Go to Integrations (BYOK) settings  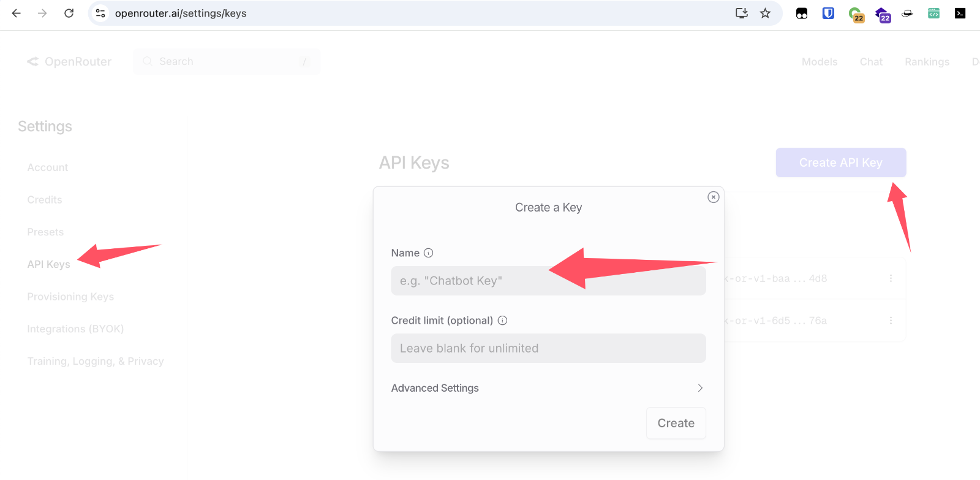click(x=75, y=329)
